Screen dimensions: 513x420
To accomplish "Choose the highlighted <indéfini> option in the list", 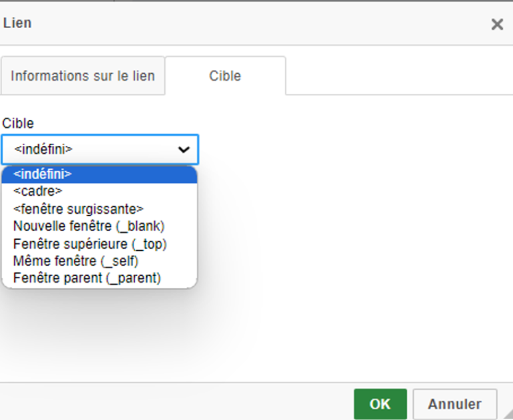I will (x=43, y=174).
